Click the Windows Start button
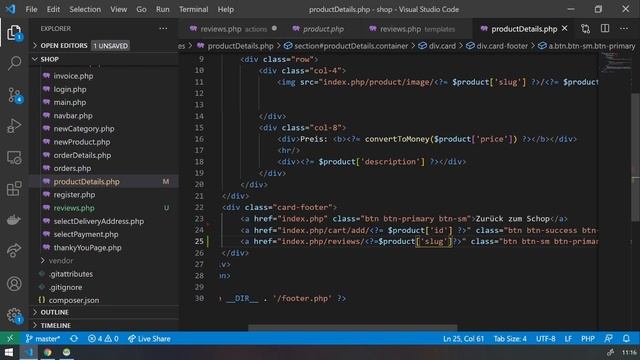Image resolution: width=640 pixels, height=360 pixels. [x=9, y=352]
